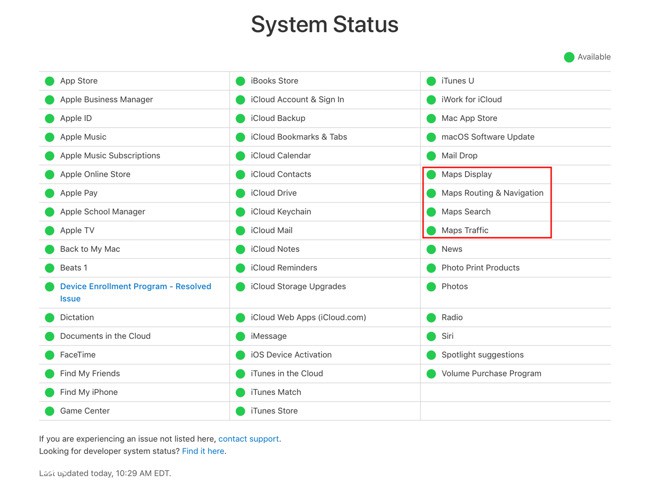
Task: Open the Find it here link
Action: click(x=203, y=451)
